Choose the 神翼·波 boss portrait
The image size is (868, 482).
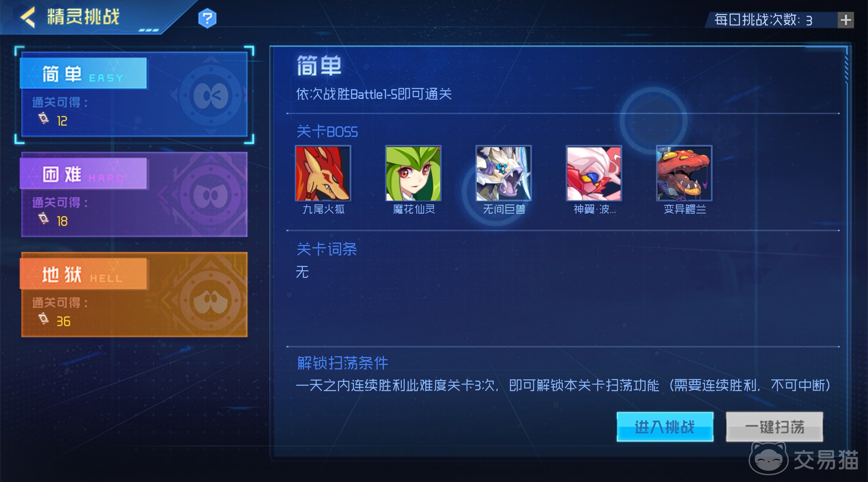pyautogui.click(x=594, y=173)
